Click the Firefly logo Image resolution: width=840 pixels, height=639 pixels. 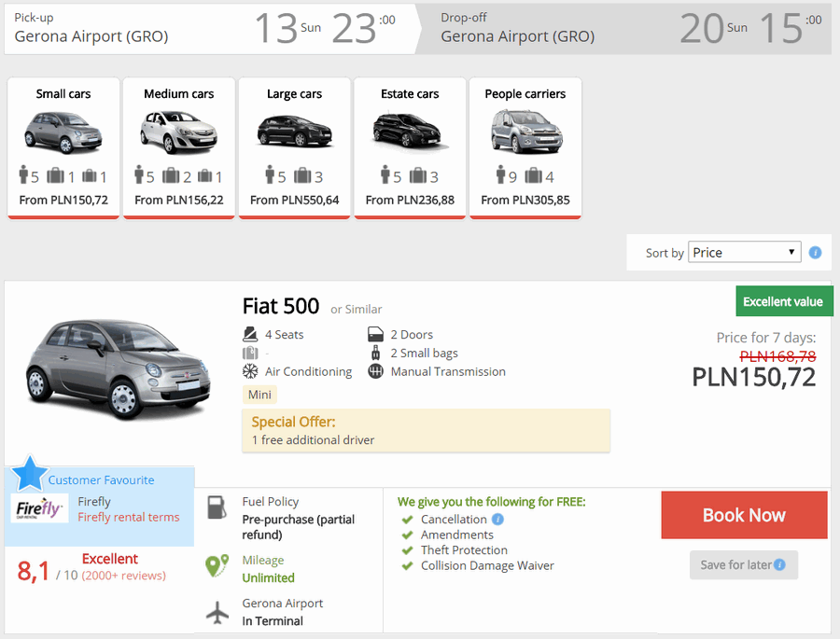point(39,508)
